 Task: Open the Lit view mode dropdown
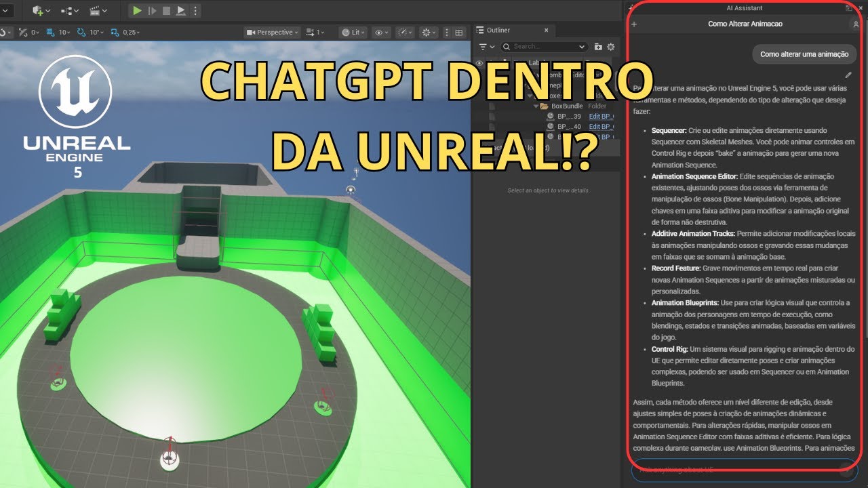[x=353, y=32]
